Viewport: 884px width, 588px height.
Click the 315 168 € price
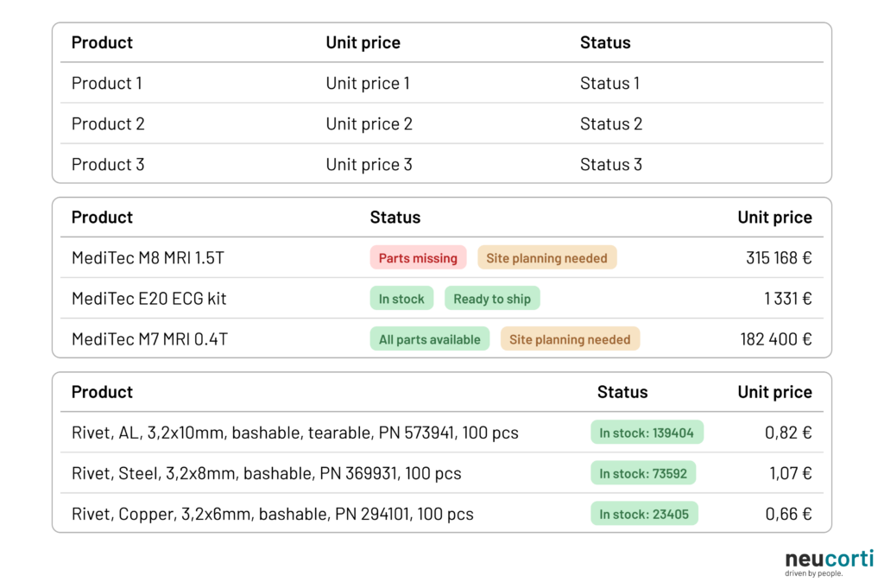pyautogui.click(x=779, y=258)
